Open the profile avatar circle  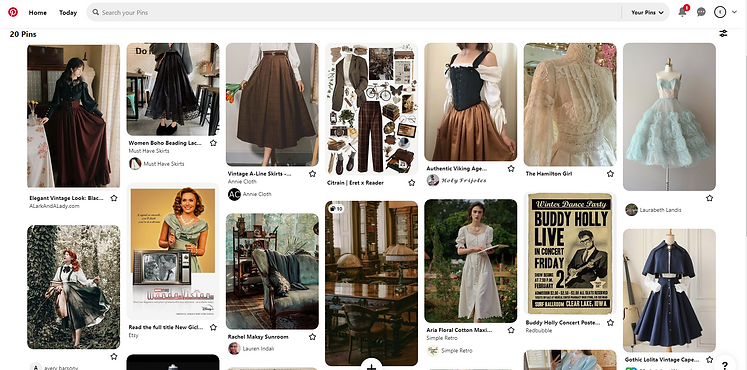point(720,12)
